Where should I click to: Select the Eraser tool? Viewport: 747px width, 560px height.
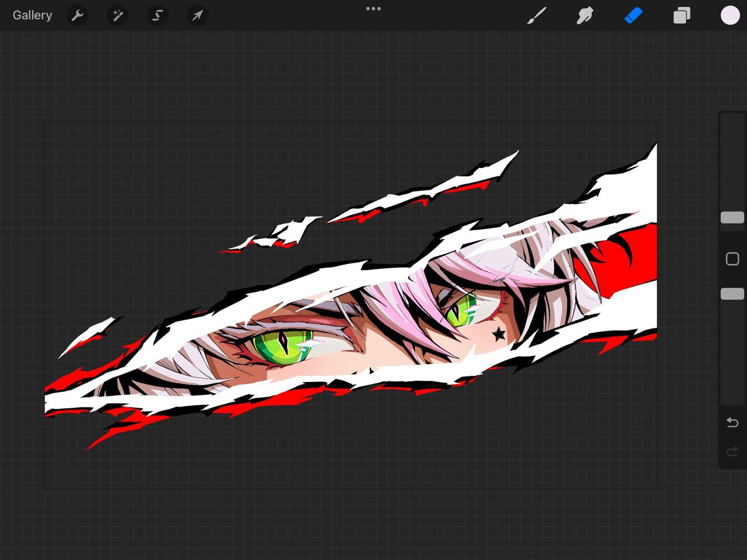(x=633, y=16)
